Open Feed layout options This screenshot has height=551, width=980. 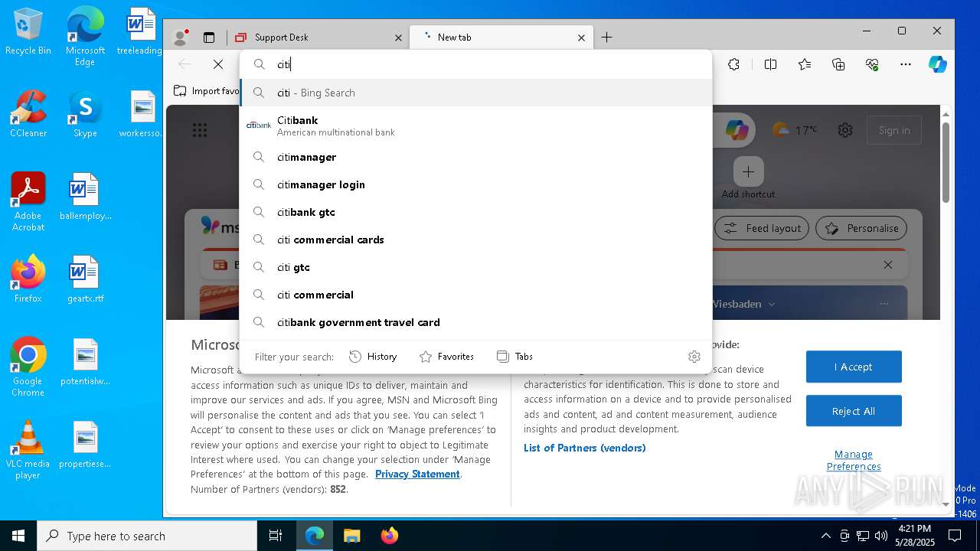[762, 228]
